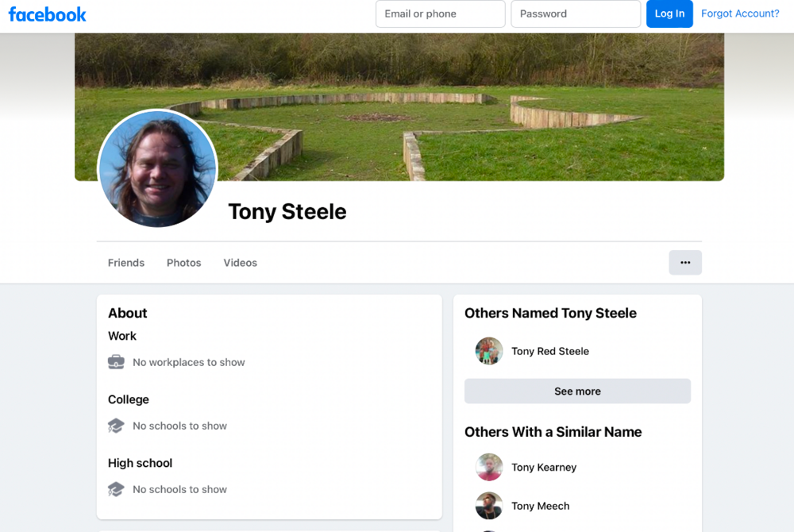
Task: Switch to the Videos tab
Action: pos(241,263)
